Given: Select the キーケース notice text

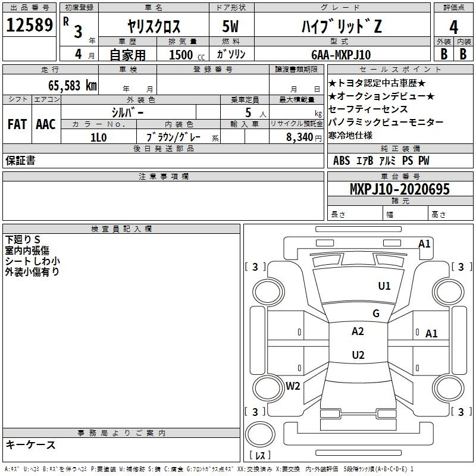Looking at the screenshot, I should click(30, 445).
